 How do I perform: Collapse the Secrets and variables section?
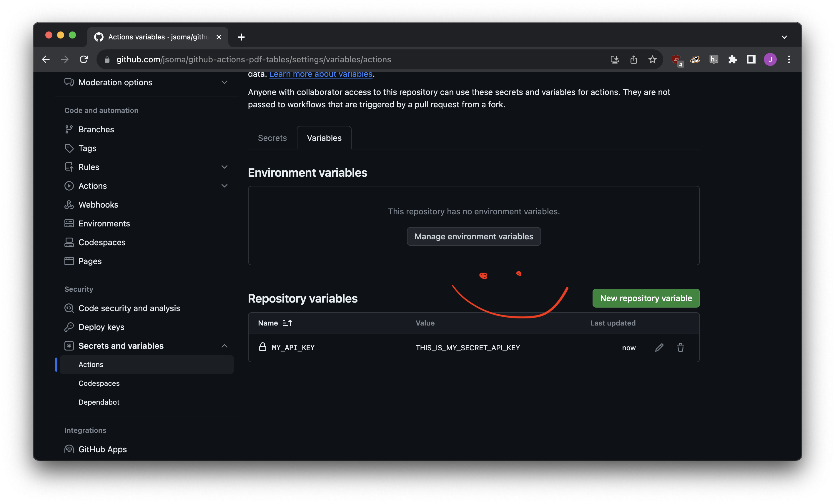pos(225,346)
